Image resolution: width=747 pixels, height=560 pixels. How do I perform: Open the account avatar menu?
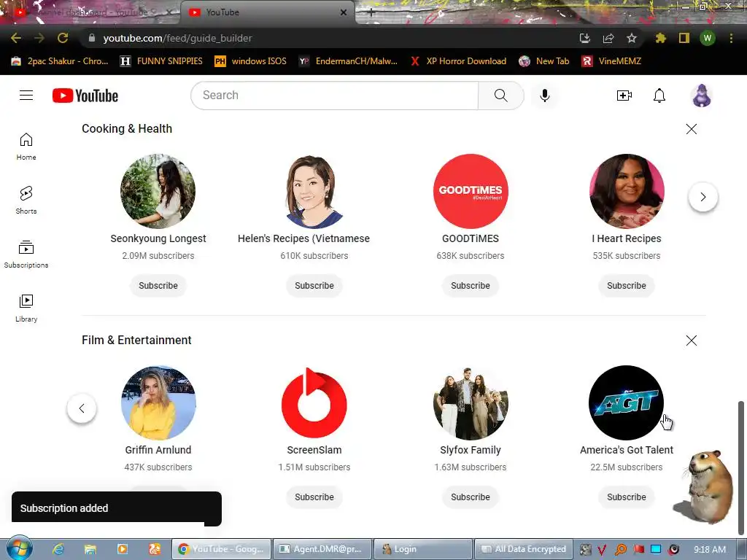702,96
